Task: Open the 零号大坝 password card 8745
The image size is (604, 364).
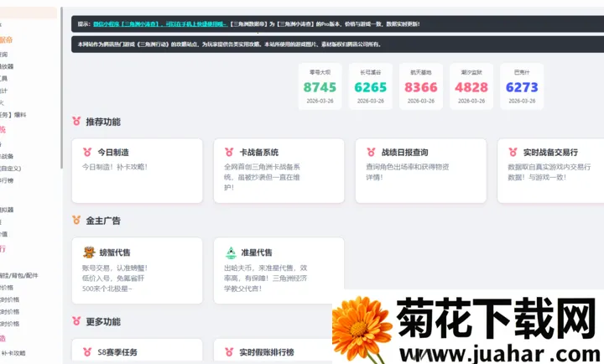Action: pyautogui.click(x=320, y=86)
